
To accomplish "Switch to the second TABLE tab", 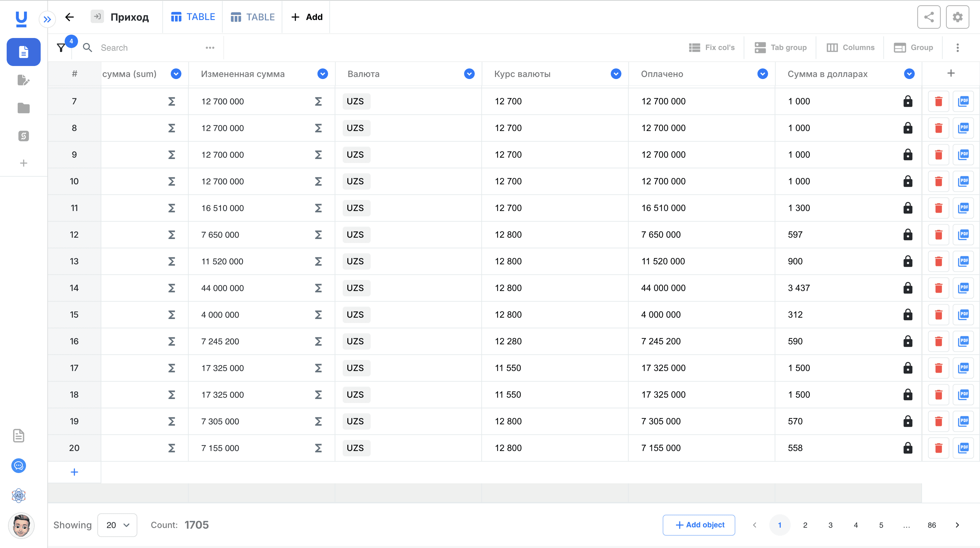I will 253,17.
